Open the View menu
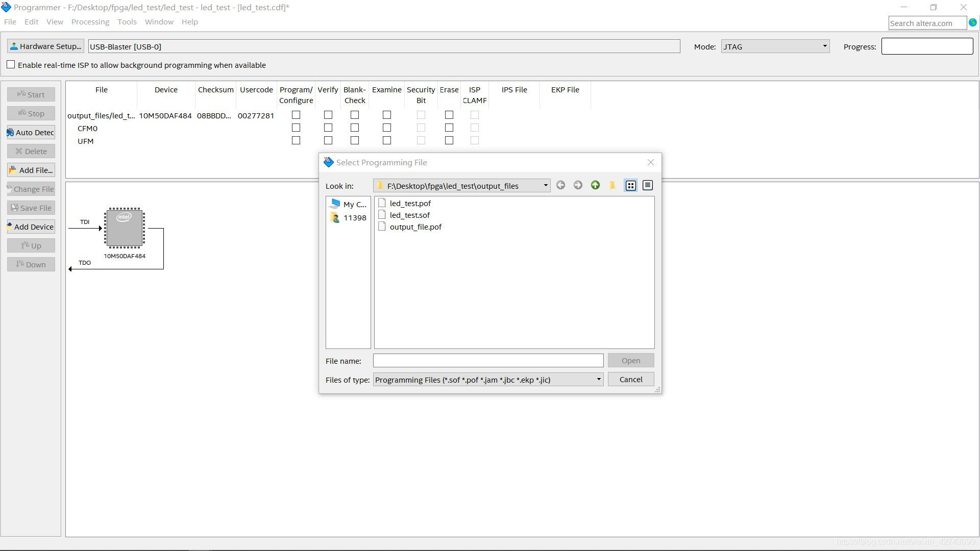This screenshot has width=980, height=551. tap(55, 22)
